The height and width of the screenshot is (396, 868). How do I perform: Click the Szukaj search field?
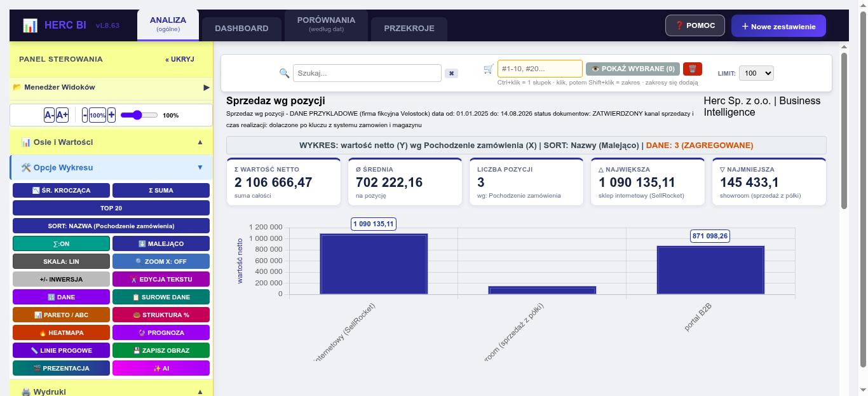coord(367,73)
